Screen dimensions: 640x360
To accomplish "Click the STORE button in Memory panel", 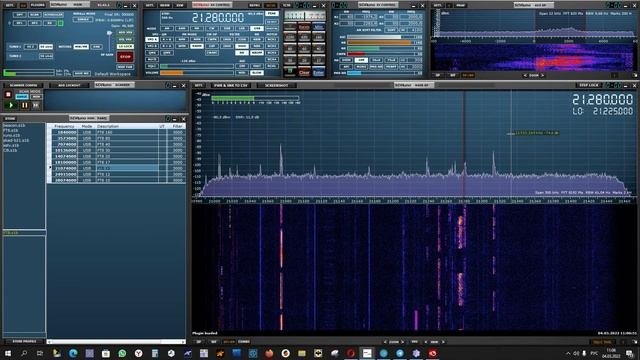I will [10, 119].
